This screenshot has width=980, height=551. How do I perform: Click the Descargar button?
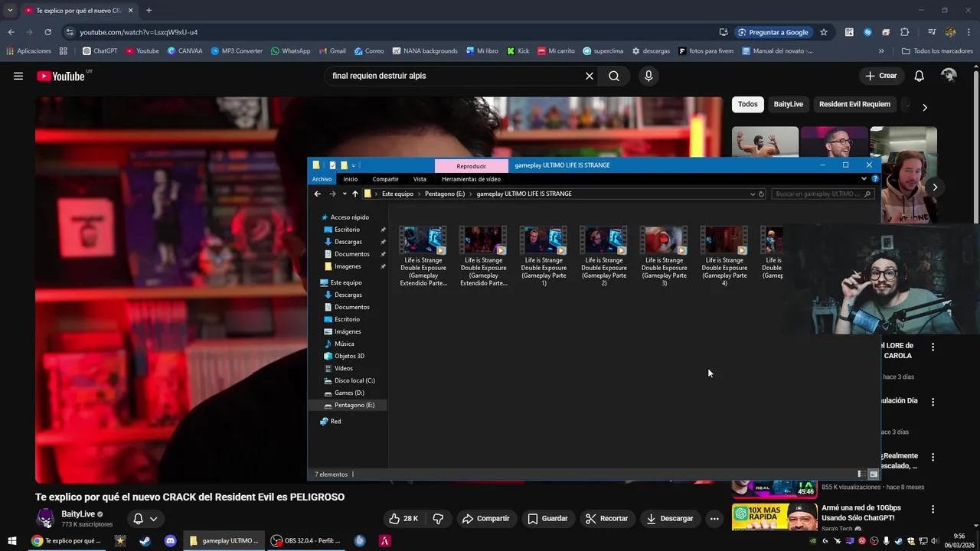click(x=670, y=518)
